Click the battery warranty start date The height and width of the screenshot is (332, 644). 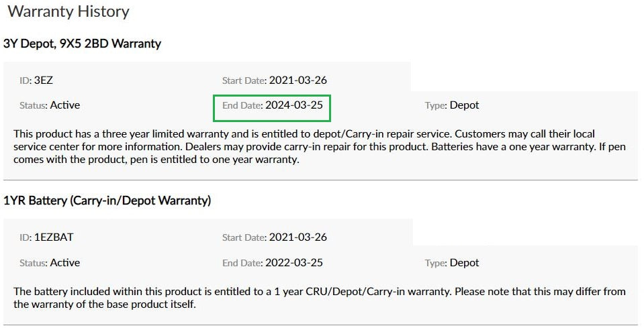(x=297, y=237)
